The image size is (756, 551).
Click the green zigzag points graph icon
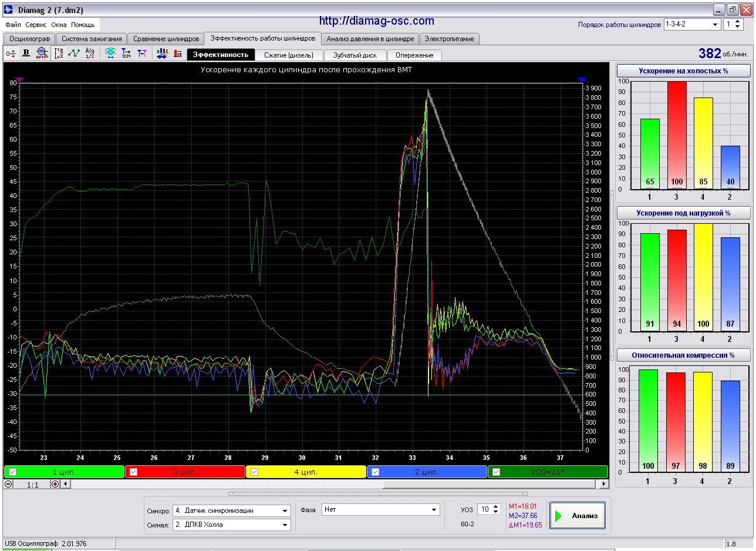click(74, 53)
